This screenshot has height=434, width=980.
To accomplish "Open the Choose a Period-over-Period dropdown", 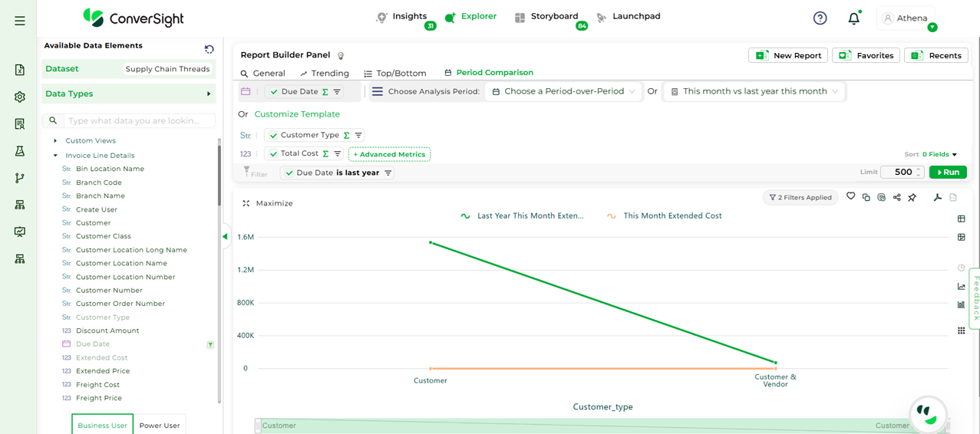I will tap(563, 91).
